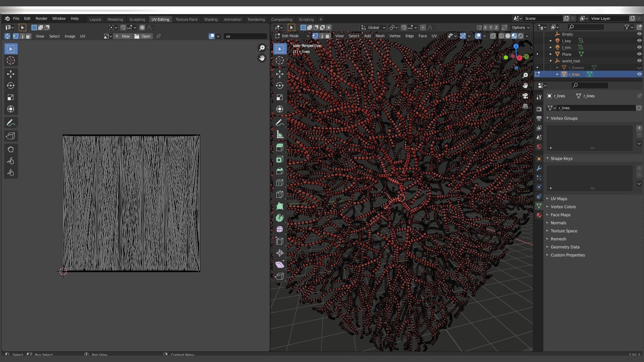The image size is (644, 362).
Task: Select the Scale tool in UV editor
Action: pyautogui.click(x=11, y=98)
